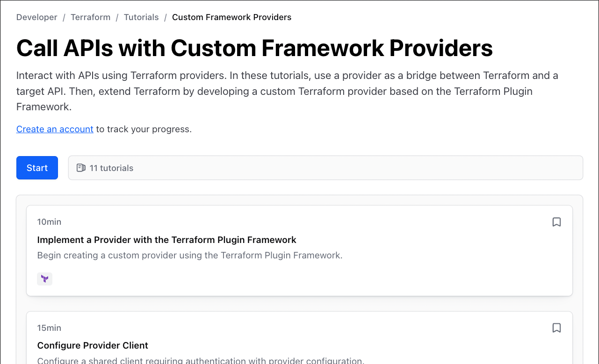Click the Configure a shared client description text
Viewport: 599px width, 364px height.
pyautogui.click(x=201, y=360)
